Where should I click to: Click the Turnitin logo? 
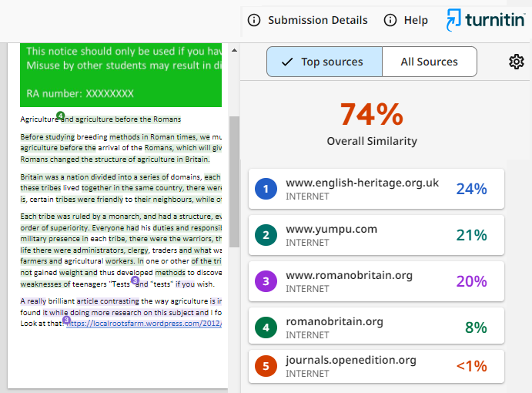click(x=486, y=19)
